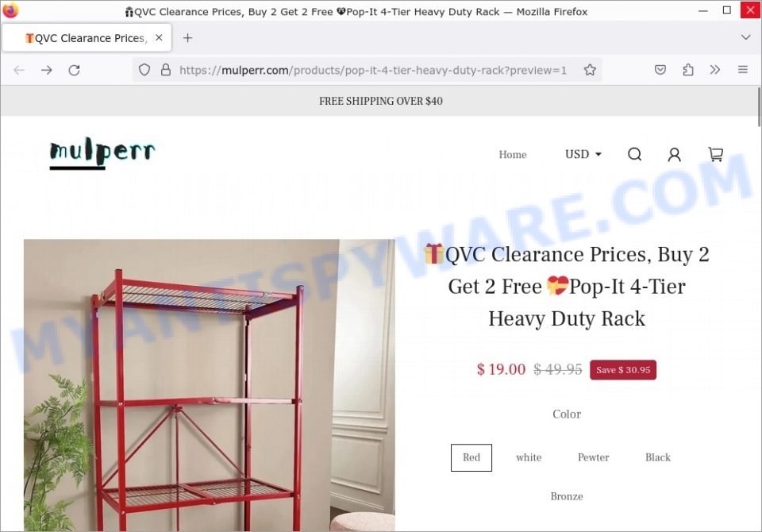The width and height of the screenshot is (762, 532).
Task: Click the mulperr store logo
Action: [x=102, y=152]
